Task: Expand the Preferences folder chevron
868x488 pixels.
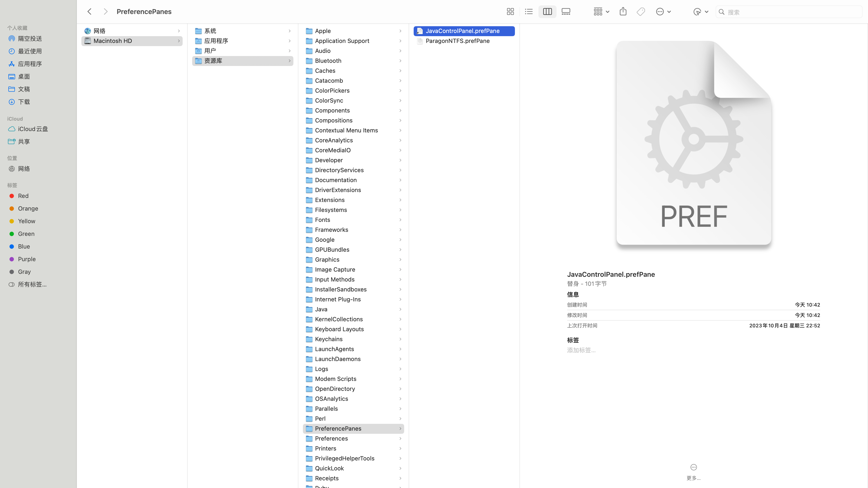Action: [x=400, y=439]
